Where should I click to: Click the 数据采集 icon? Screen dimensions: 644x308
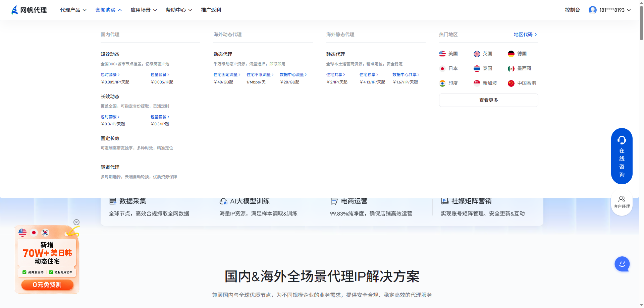(x=113, y=201)
